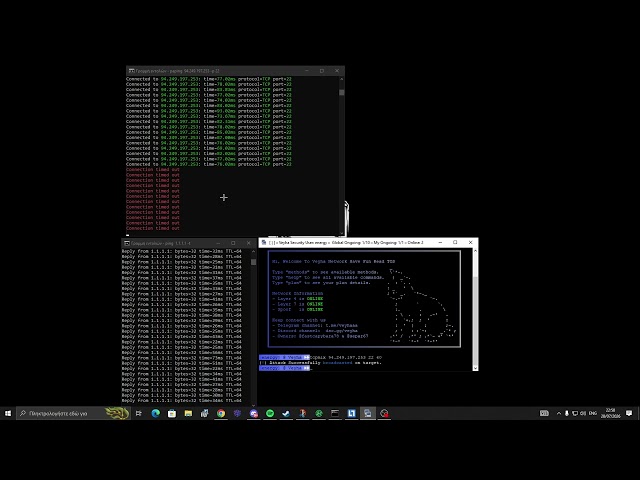This screenshot has width=640, height=480.
Task: Maximize the ping 1.1.1.1 window
Action: tap(233, 243)
